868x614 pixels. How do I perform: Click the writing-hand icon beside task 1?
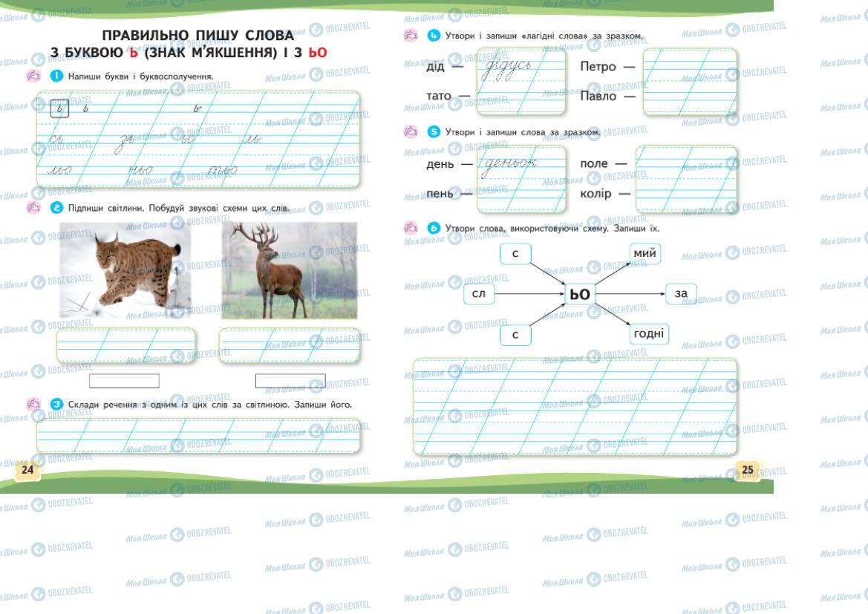tap(33, 76)
